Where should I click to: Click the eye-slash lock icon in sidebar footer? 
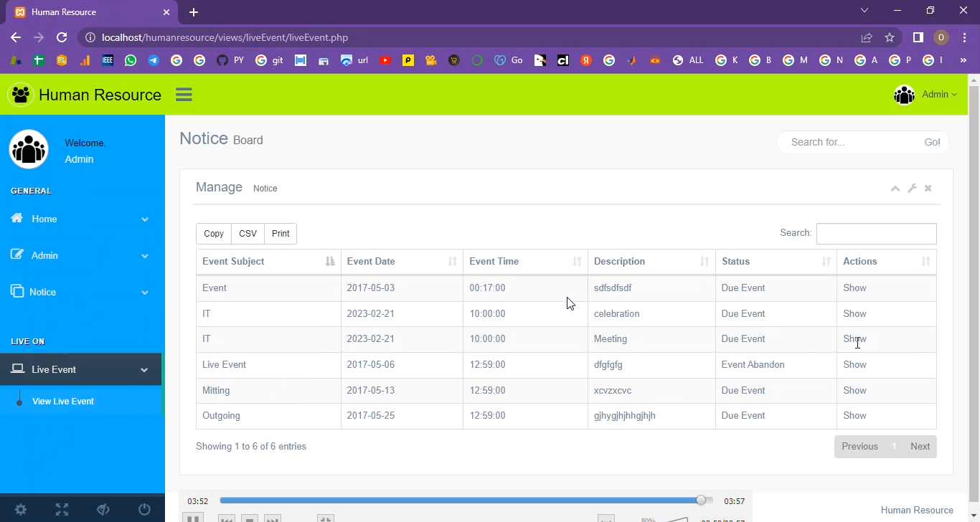click(103, 509)
